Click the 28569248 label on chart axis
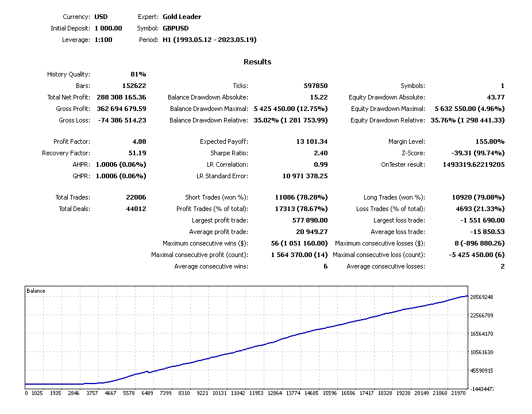532x414 pixels. 482,297
